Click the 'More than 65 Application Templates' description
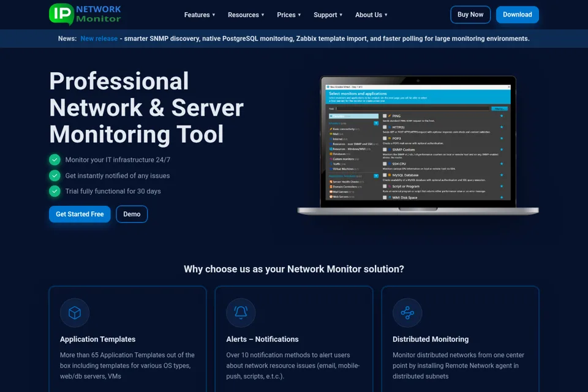The image size is (588, 392). coord(127,366)
